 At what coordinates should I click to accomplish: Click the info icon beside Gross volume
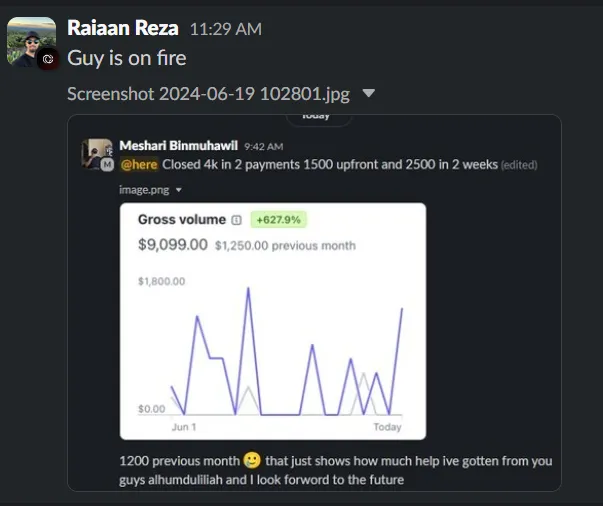click(x=236, y=220)
